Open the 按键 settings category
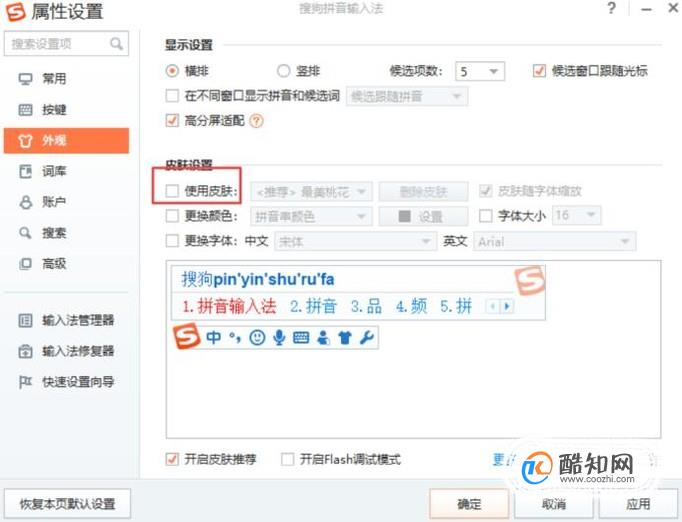This screenshot has width=682, height=522. [x=66, y=110]
